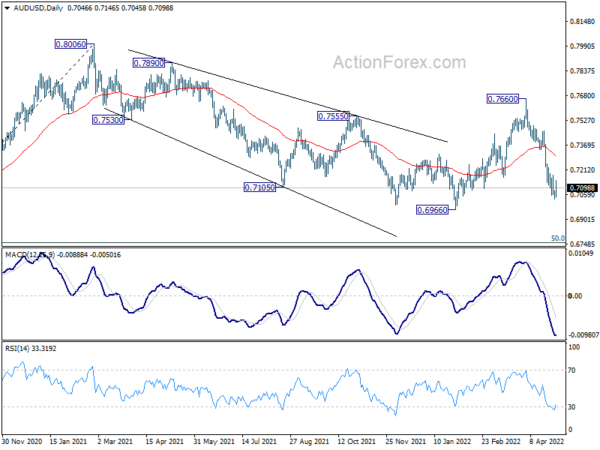Click the 0.81480 price axis value
The width and height of the screenshot is (600, 450).
coord(582,21)
